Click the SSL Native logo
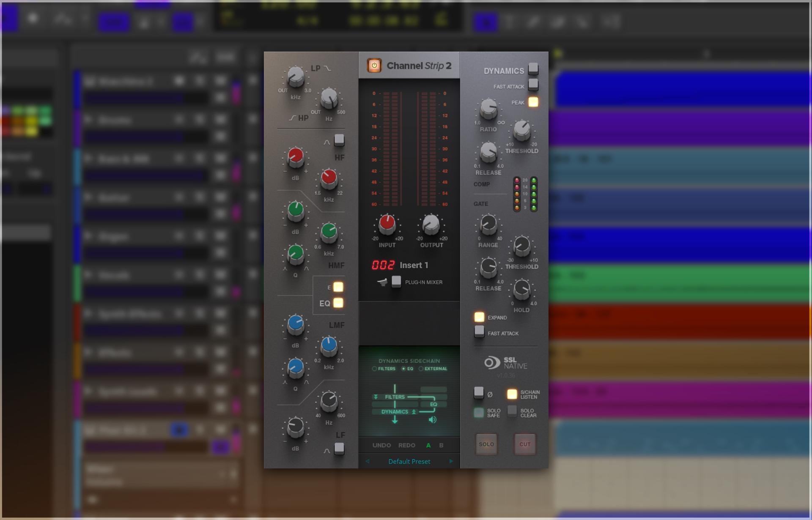The image size is (812, 520). pos(506,363)
